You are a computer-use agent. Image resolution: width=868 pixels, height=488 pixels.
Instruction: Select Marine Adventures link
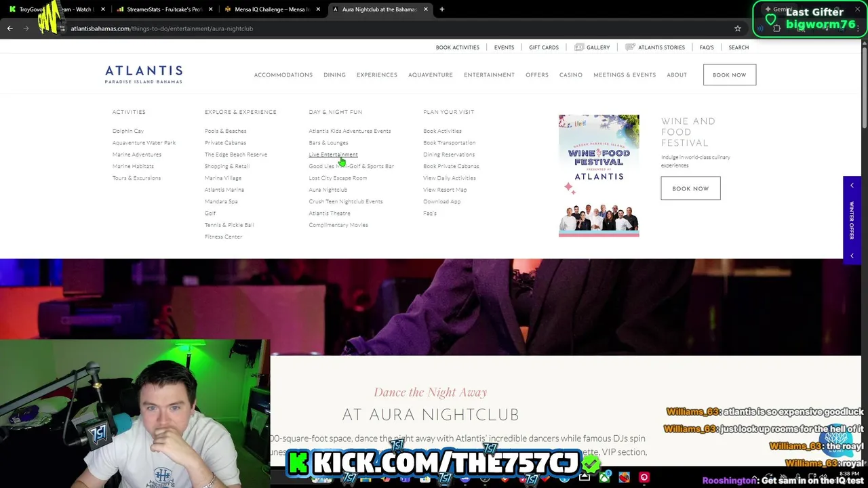pyautogui.click(x=137, y=155)
